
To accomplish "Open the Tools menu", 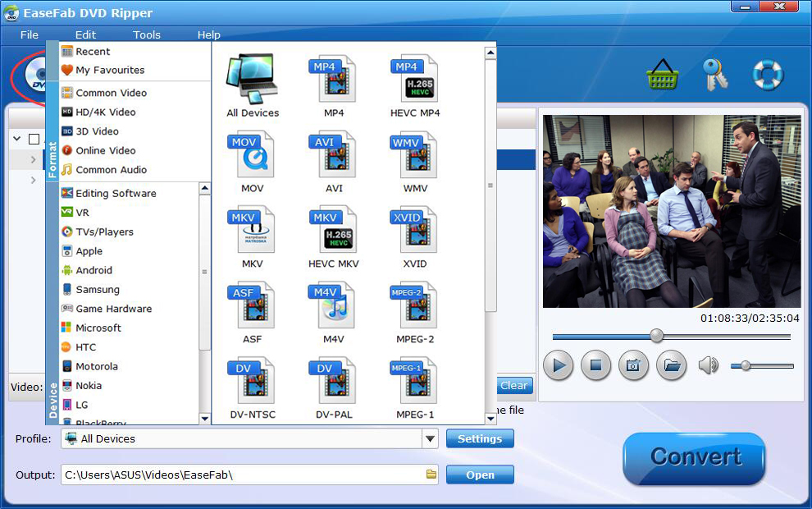I will 147,34.
